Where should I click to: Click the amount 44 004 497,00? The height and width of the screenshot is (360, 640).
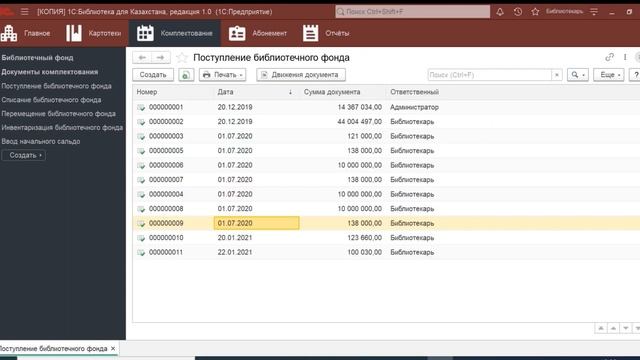(360, 122)
